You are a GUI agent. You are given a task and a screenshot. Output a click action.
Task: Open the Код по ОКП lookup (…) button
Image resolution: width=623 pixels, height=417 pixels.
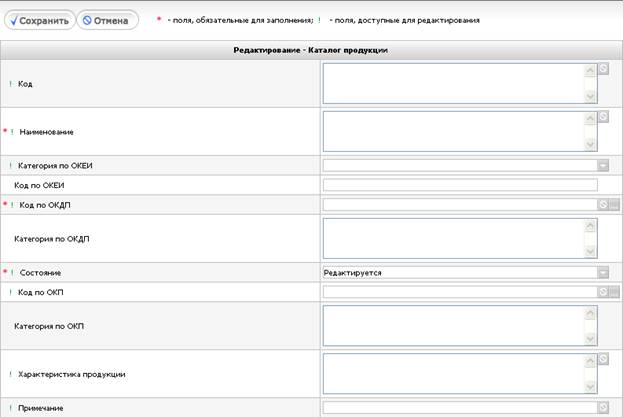click(x=614, y=292)
